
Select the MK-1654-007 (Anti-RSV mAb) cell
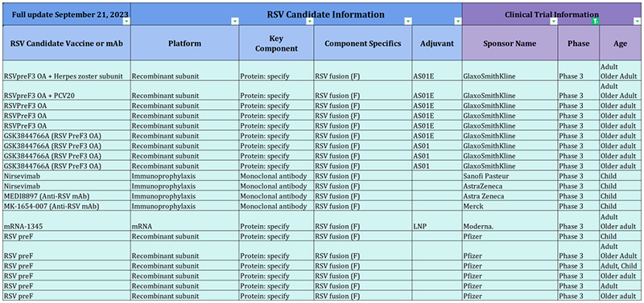[67, 207]
